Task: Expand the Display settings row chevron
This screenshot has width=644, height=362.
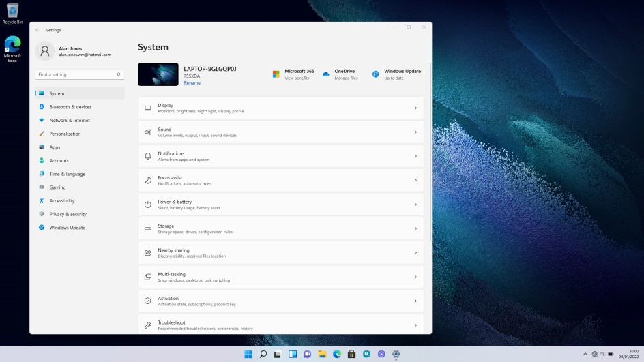Action: pyautogui.click(x=415, y=108)
